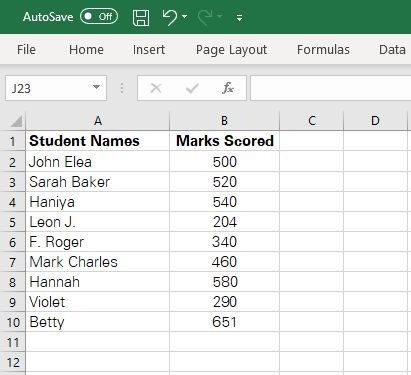Switch to the Home tab
Screen dimensions: 411x375
(86, 50)
